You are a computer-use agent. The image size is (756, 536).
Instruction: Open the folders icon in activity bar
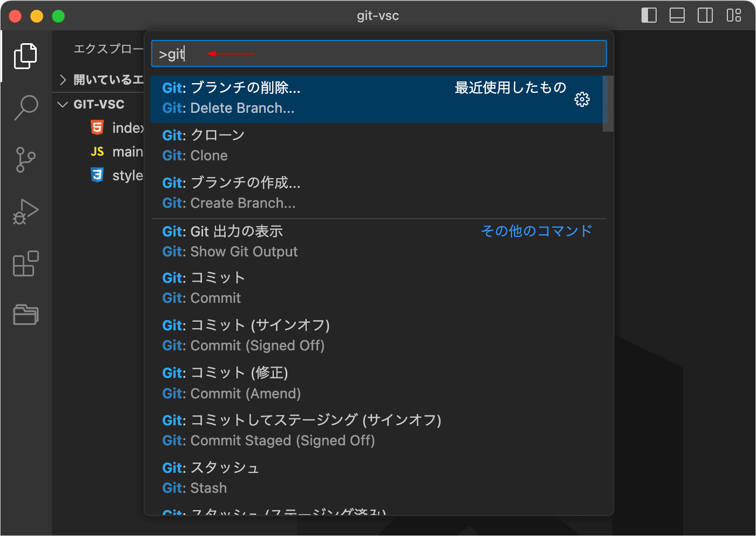[x=25, y=315]
